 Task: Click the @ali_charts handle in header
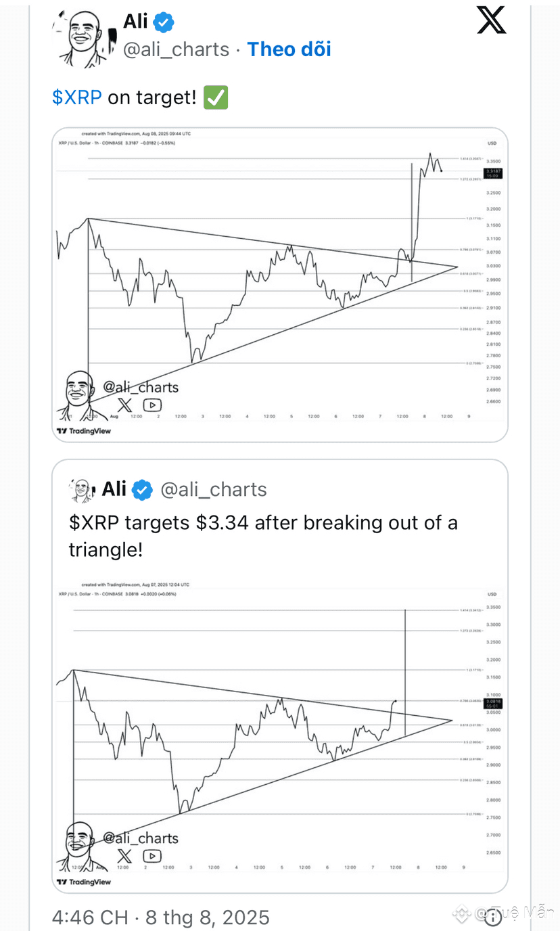tap(176, 49)
